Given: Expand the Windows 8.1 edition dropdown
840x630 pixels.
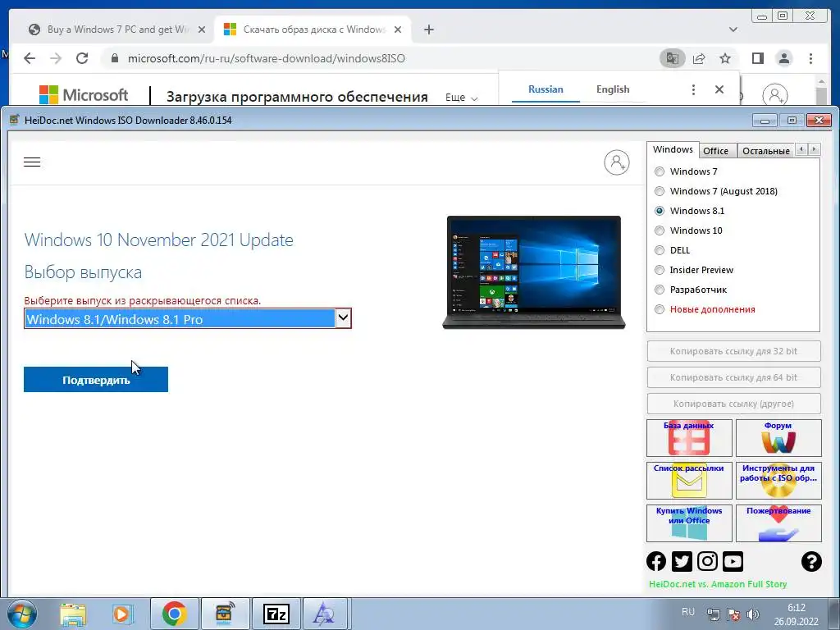Looking at the screenshot, I should (x=343, y=318).
